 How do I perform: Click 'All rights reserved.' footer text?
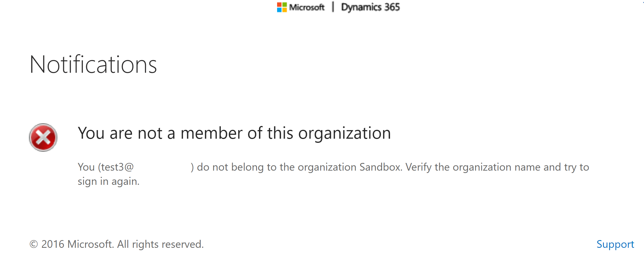click(160, 244)
